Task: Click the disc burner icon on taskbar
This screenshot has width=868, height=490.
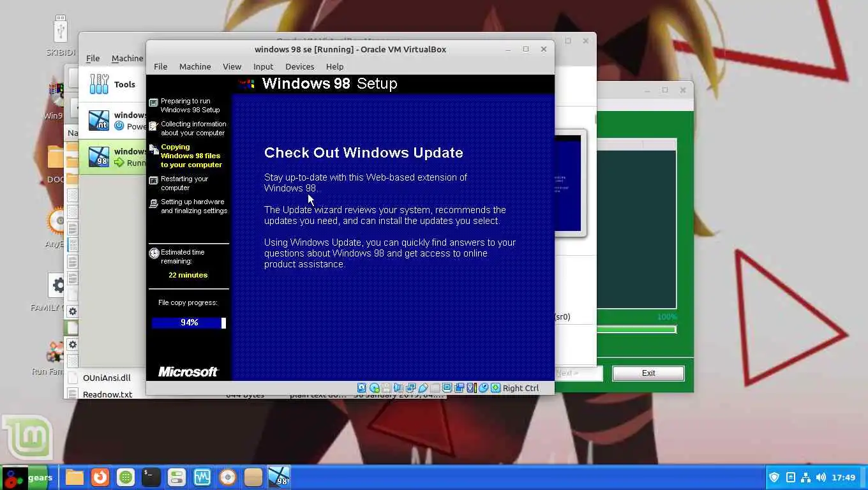Action: coord(228,477)
